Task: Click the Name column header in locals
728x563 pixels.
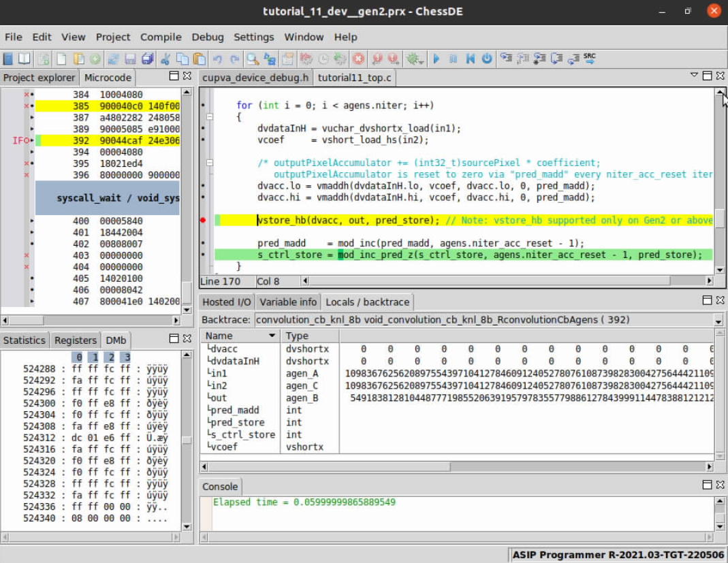Action: click(x=219, y=336)
